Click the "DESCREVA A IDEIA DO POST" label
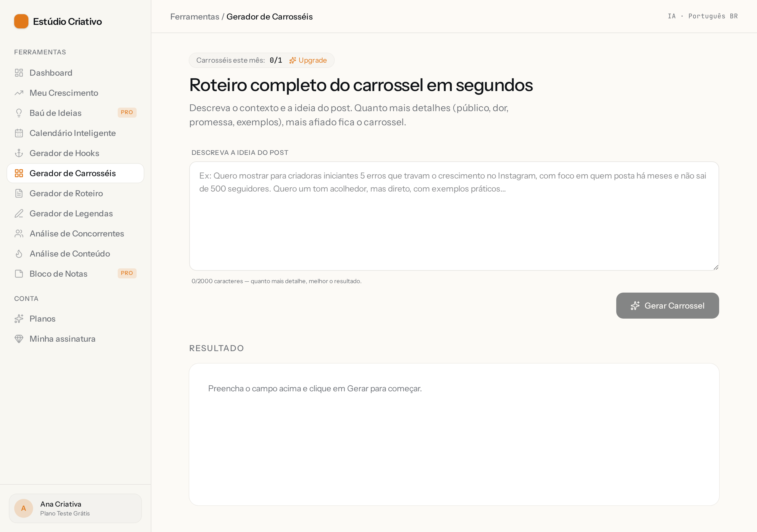 point(240,153)
